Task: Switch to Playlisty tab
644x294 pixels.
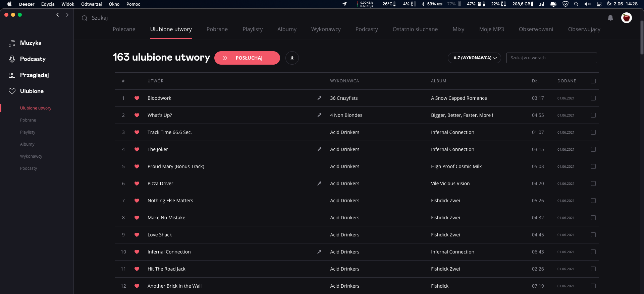Action: pyautogui.click(x=253, y=29)
